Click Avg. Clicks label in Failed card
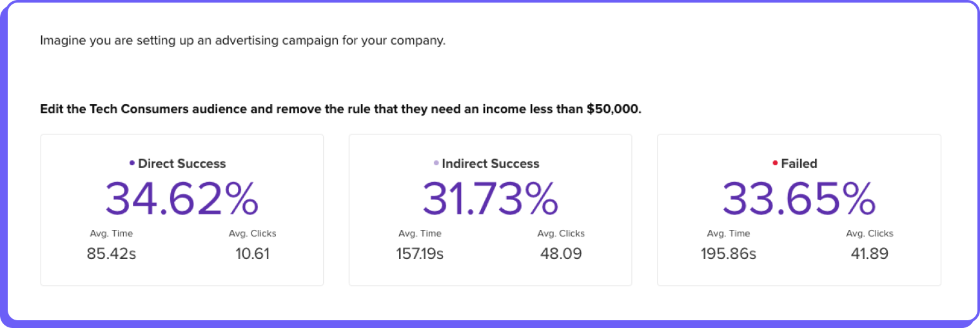Viewport: 980px width, 328px height. coord(870,234)
